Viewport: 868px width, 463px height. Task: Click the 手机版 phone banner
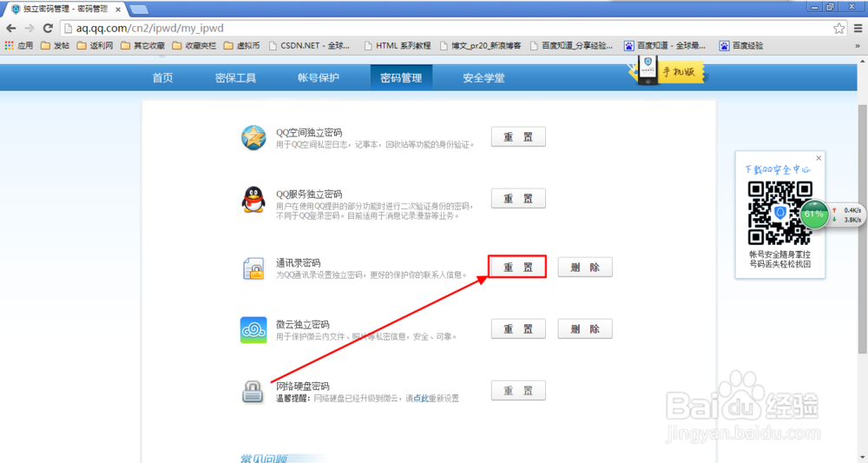667,71
